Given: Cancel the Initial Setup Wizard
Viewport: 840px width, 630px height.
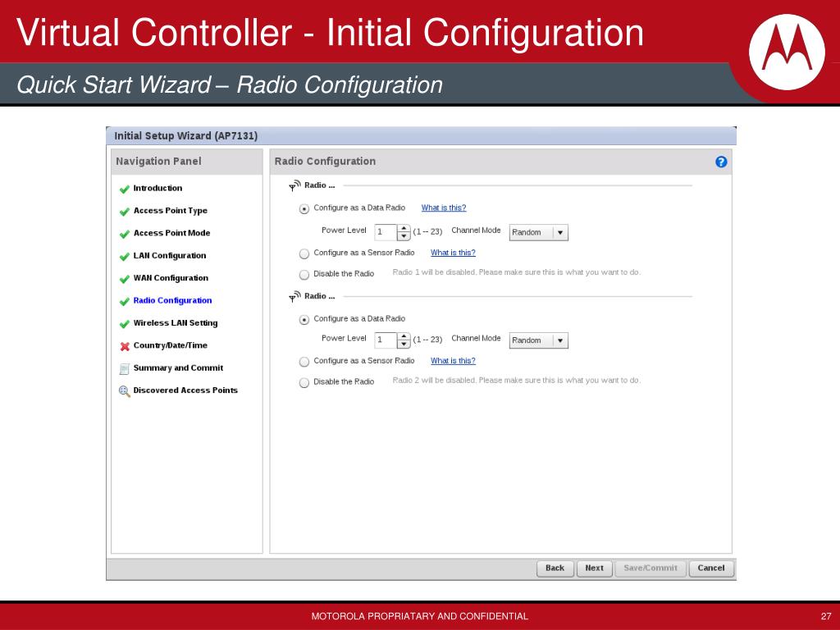Looking at the screenshot, I should coord(711,568).
